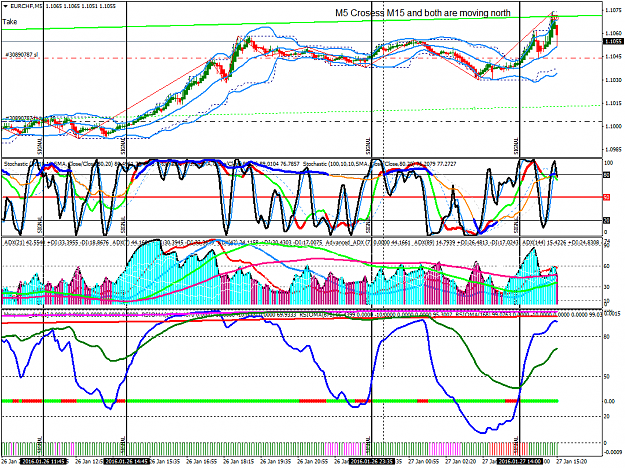Click the '26 Jan 16:55' time axis label

point(201,461)
